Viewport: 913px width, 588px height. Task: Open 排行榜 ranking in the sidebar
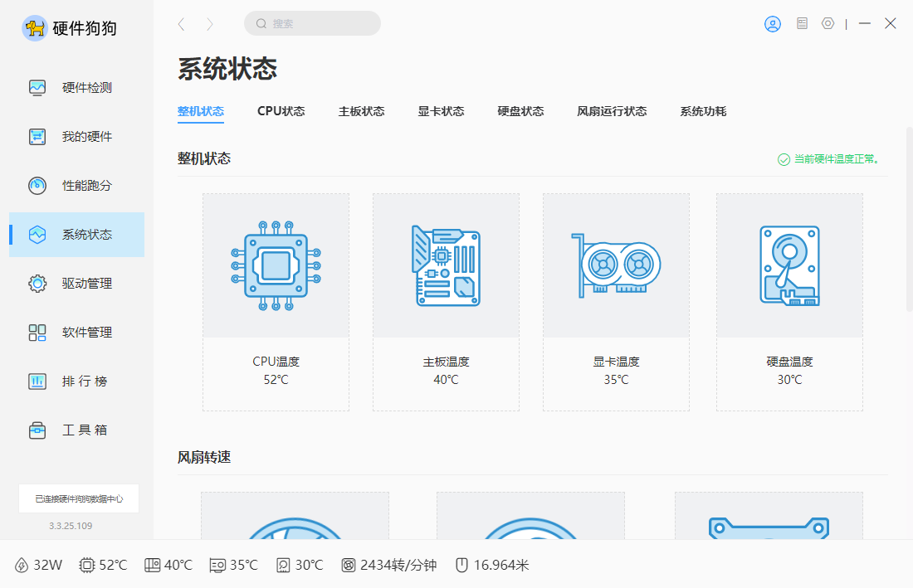[76, 381]
